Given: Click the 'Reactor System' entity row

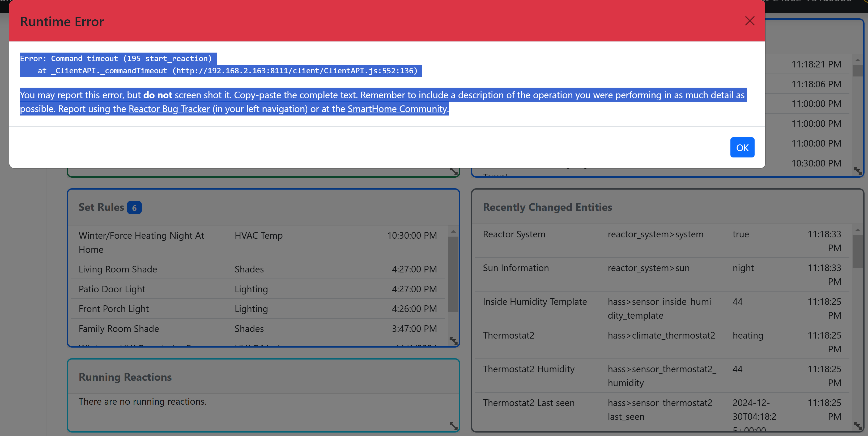Looking at the screenshot, I should (x=662, y=241).
